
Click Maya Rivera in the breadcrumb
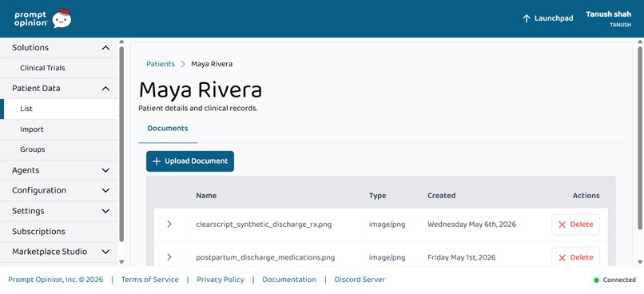(x=212, y=64)
